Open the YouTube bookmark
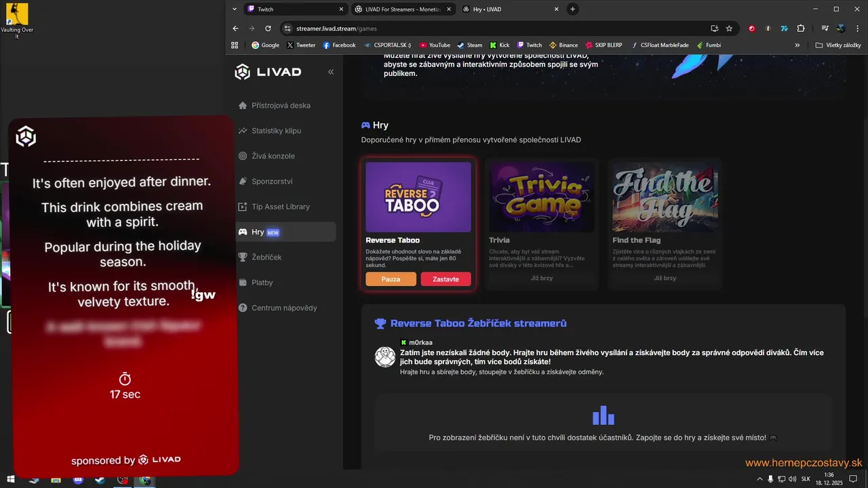 point(435,45)
